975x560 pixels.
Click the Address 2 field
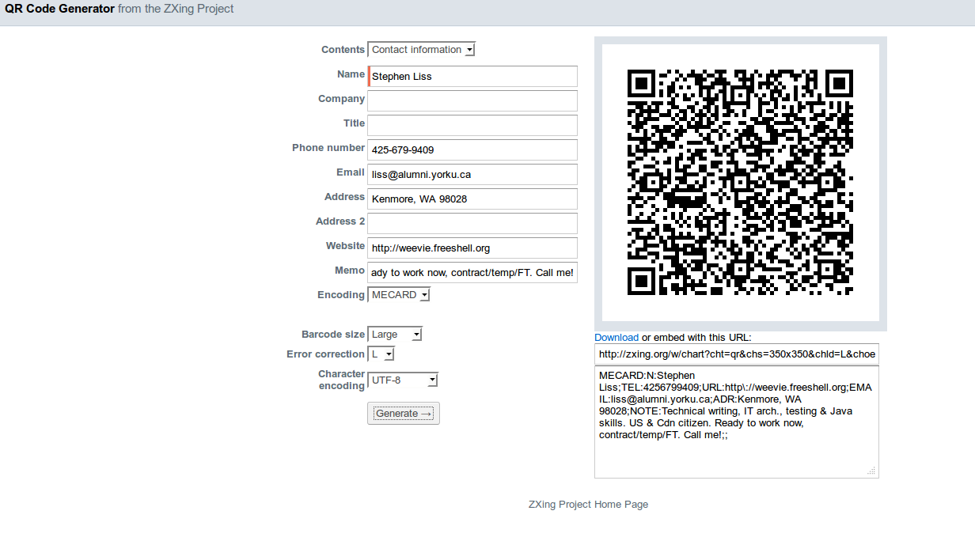[472, 223]
